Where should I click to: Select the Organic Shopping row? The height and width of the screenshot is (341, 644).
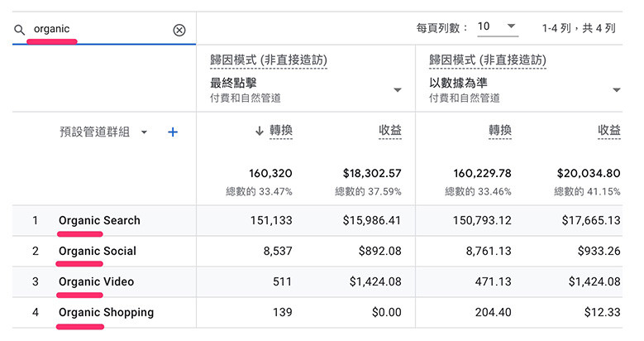point(106,312)
